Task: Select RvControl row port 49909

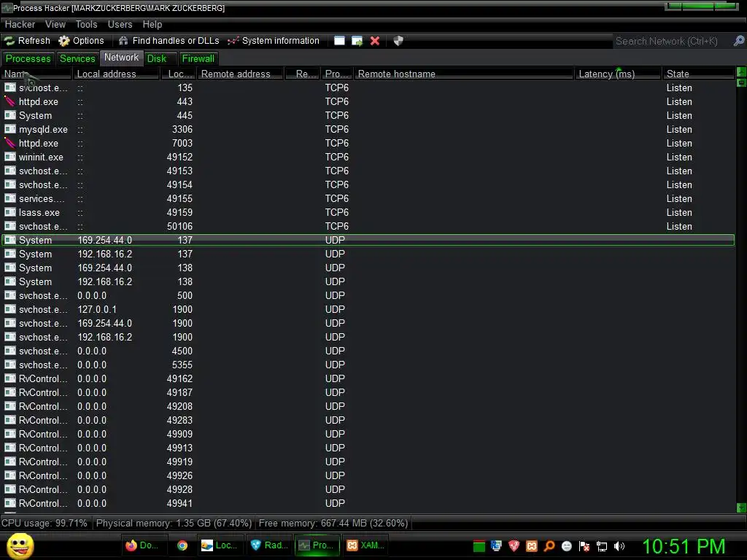Action: pos(368,434)
